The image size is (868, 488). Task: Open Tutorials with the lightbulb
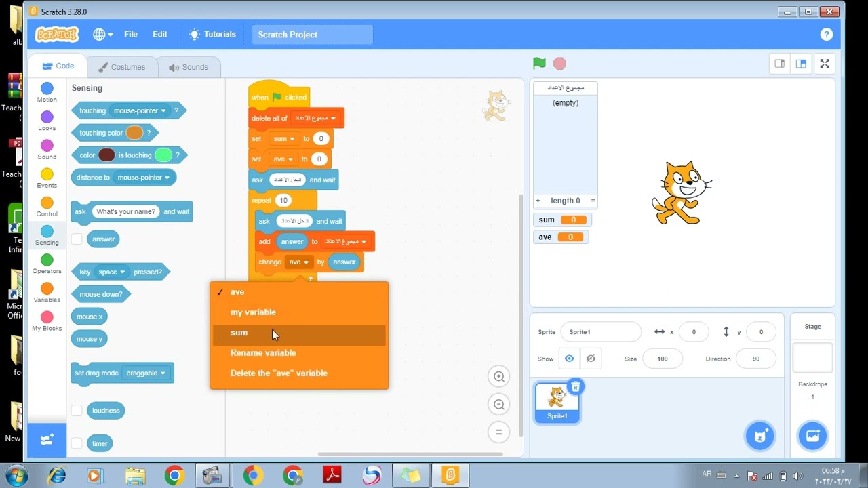212,34
